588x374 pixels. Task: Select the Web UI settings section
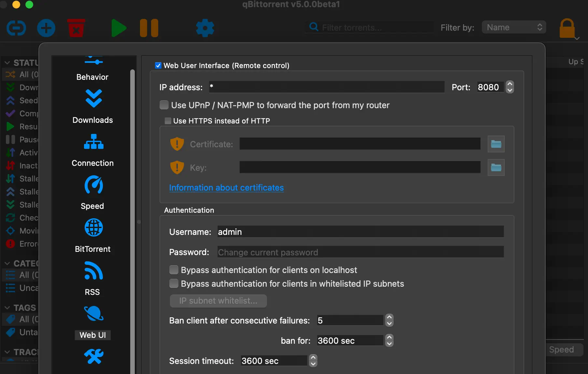pyautogui.click(x=92, y=323)
